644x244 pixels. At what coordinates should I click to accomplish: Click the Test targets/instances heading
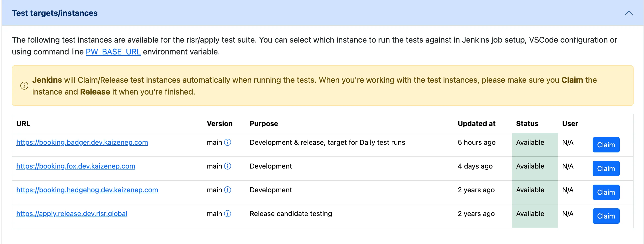coord(55,13)
